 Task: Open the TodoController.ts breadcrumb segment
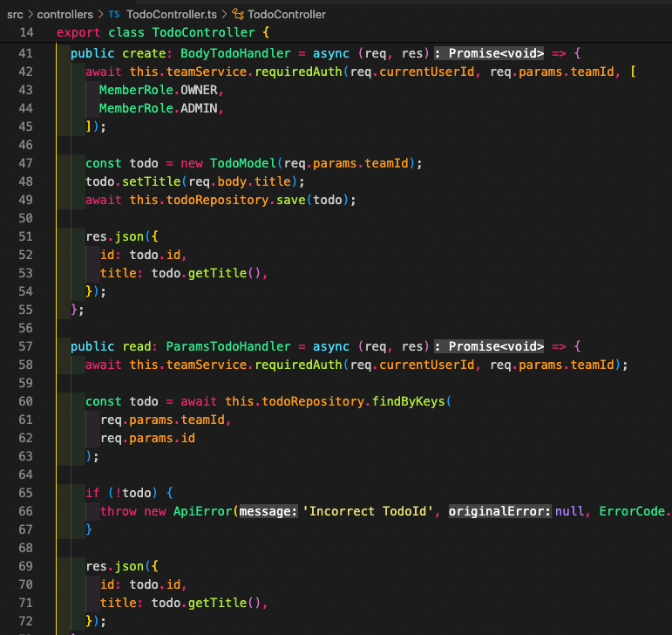click(x=172, y=15)
